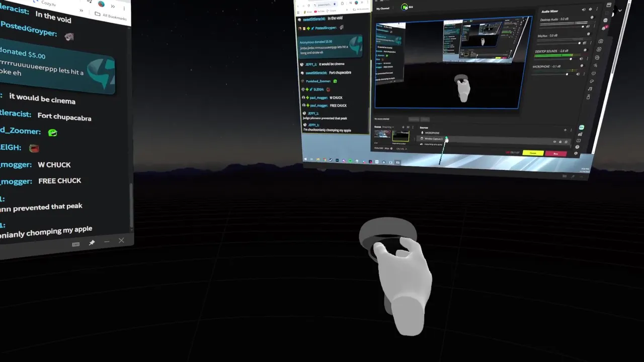The image size is (644, 362).
Task: Click the pin icon below the chat panel
Action: coord(92,243)
